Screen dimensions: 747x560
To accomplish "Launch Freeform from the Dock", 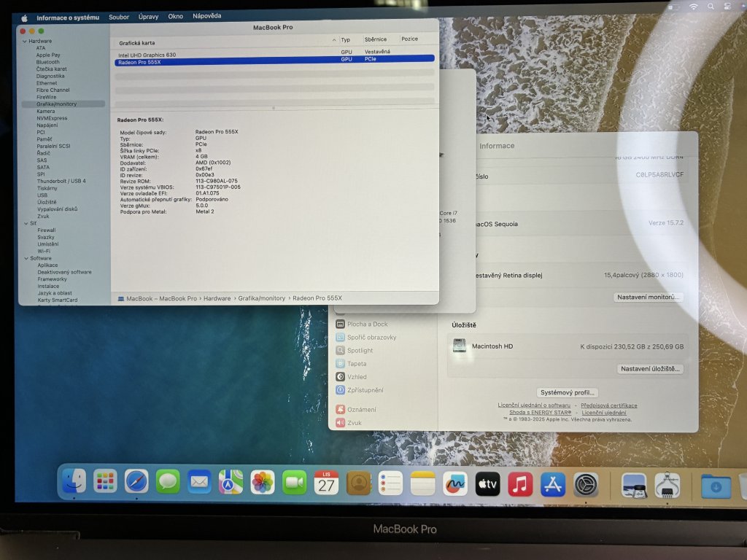I will point(455,484).
